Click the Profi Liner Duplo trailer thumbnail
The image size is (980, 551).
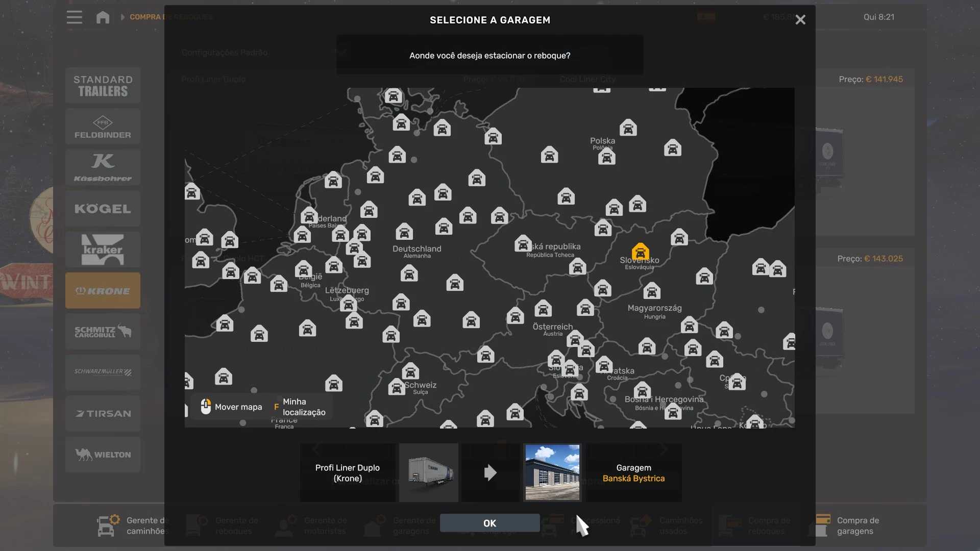[x=428, y=472]
